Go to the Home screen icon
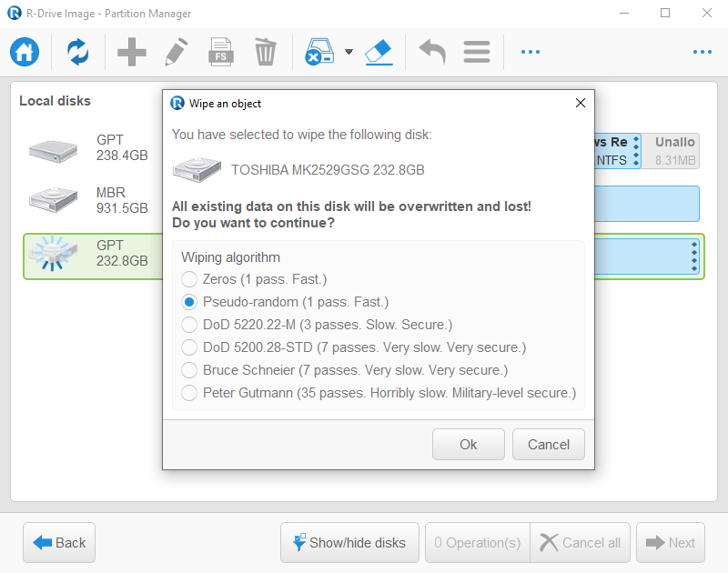 25,52
